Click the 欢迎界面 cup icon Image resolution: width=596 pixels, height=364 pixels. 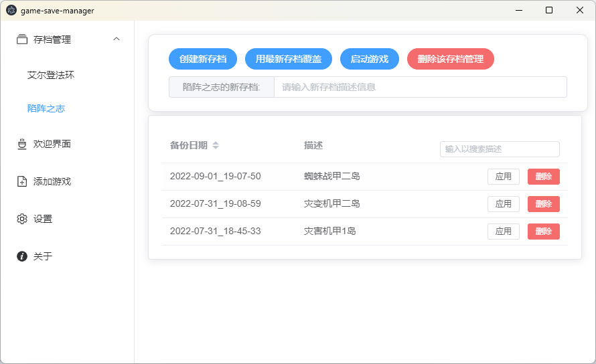[22, 144]
